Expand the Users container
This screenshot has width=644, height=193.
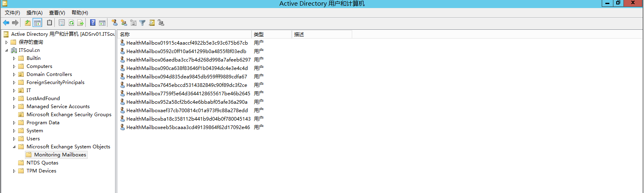click(x=14, y=139)
